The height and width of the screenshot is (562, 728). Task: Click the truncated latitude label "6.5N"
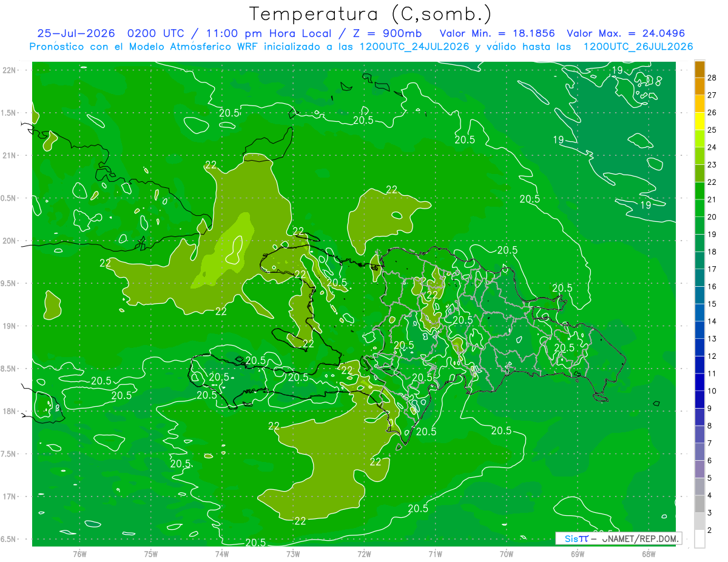pos(8,539)
